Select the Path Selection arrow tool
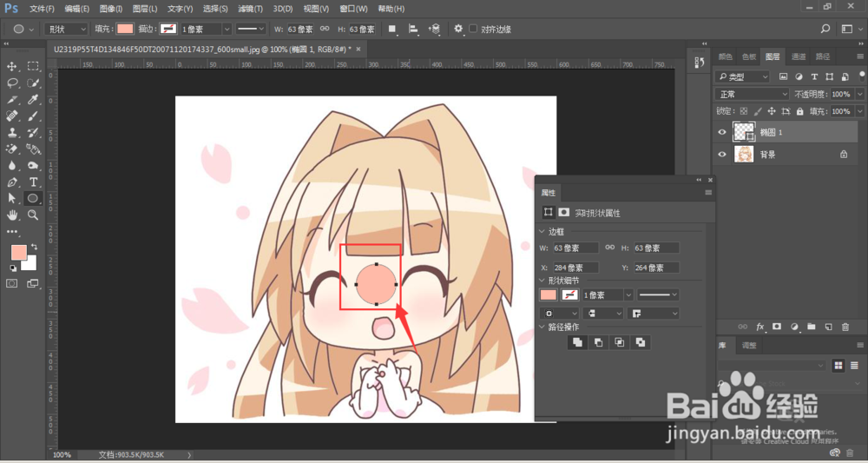This screenshot has width=868, height=463. pyautogui.click(x=11, y=198)
